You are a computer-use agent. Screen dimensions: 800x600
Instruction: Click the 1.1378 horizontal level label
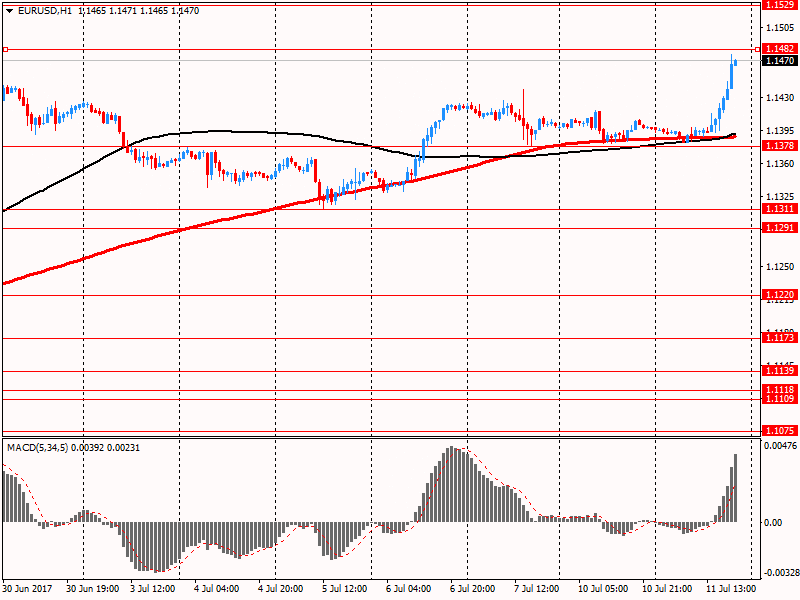780,146
